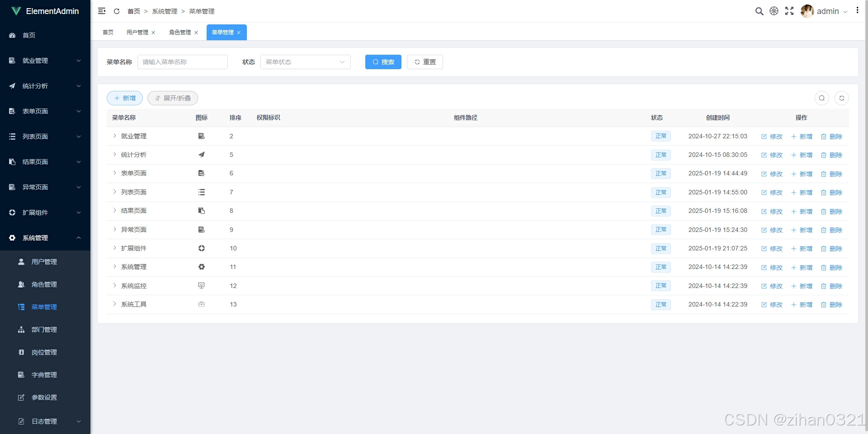Click the 菜单名称 input field
The width and height of the screenshot is (868, 434).
tap(183, 62)
